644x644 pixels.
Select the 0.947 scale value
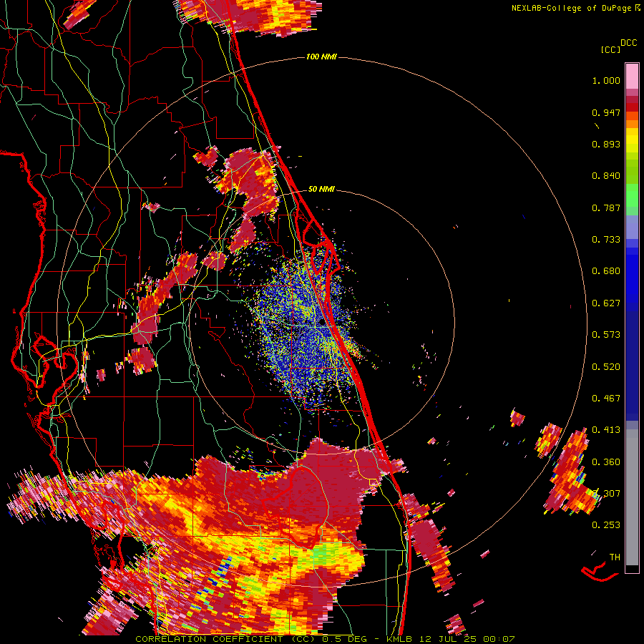tap(606, 112)
